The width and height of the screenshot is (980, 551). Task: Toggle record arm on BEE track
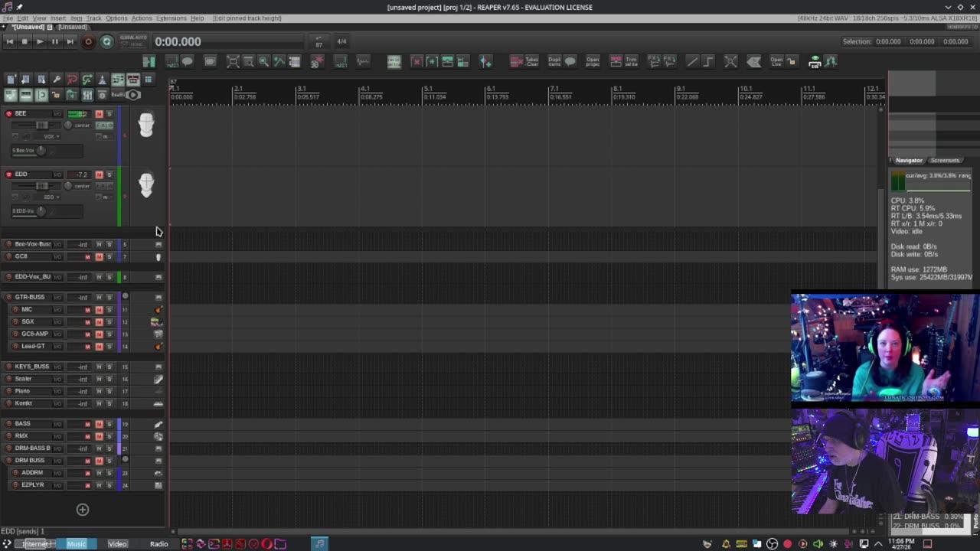click(x=8, y=114)
